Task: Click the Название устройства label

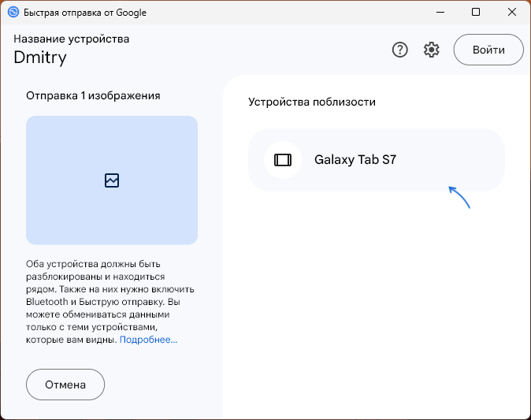Action: pos(72,39)
